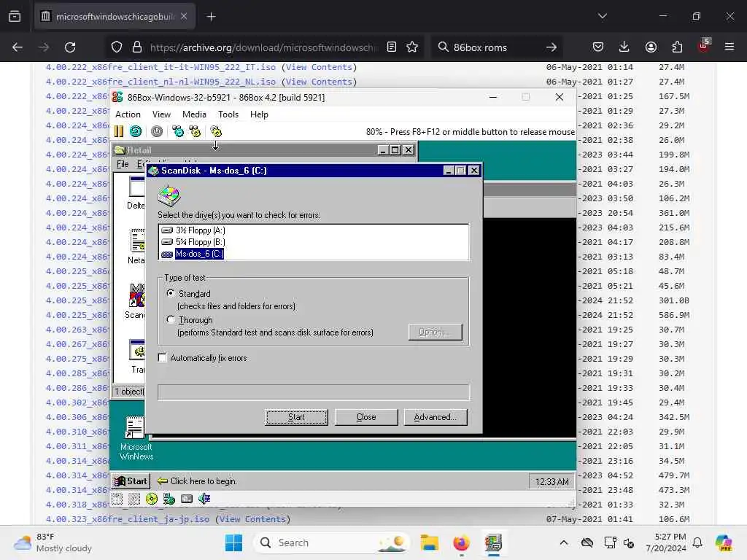
Task: Save page to Pocket
Action: (x=598, y=47)
